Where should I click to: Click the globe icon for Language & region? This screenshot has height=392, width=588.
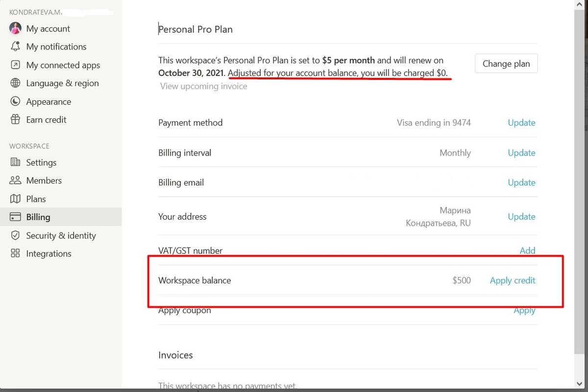[15, 83]
